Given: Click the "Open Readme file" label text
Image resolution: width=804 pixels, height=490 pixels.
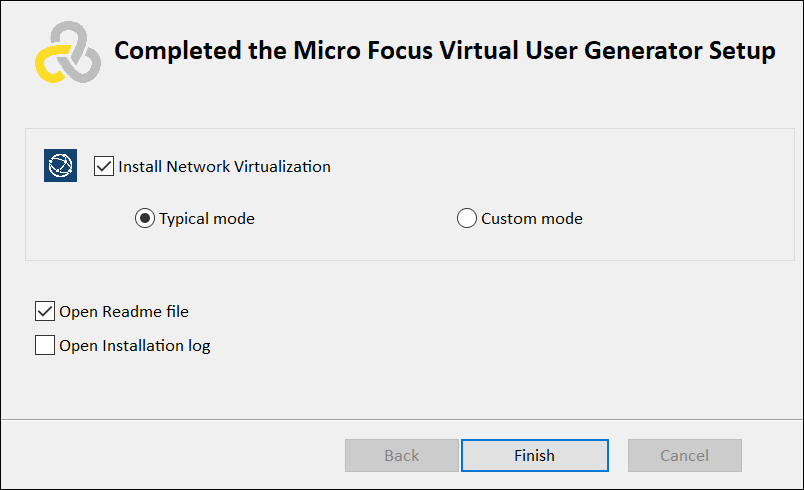Looking at the screenshot, I should 124,311.
